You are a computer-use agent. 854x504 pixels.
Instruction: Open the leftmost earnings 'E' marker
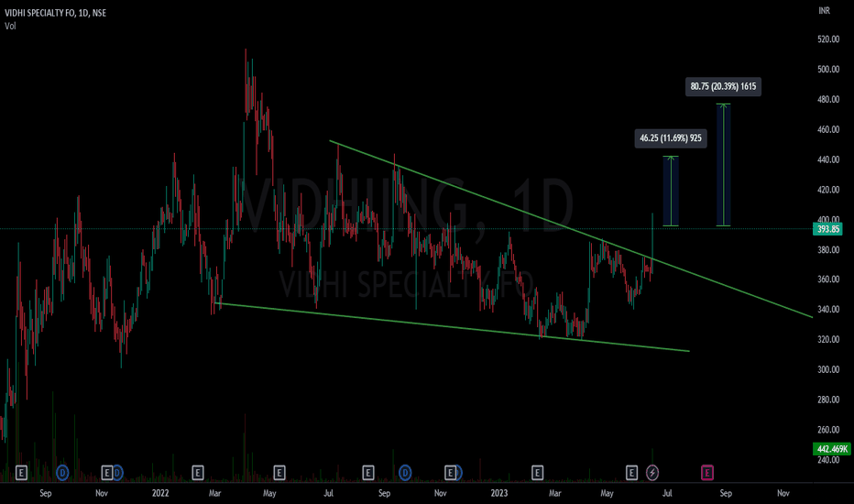point(21,473)
